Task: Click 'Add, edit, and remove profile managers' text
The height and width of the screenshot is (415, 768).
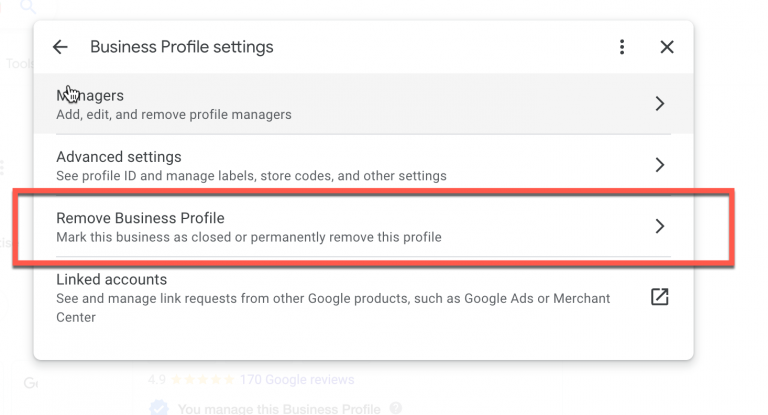Action: 174,114
